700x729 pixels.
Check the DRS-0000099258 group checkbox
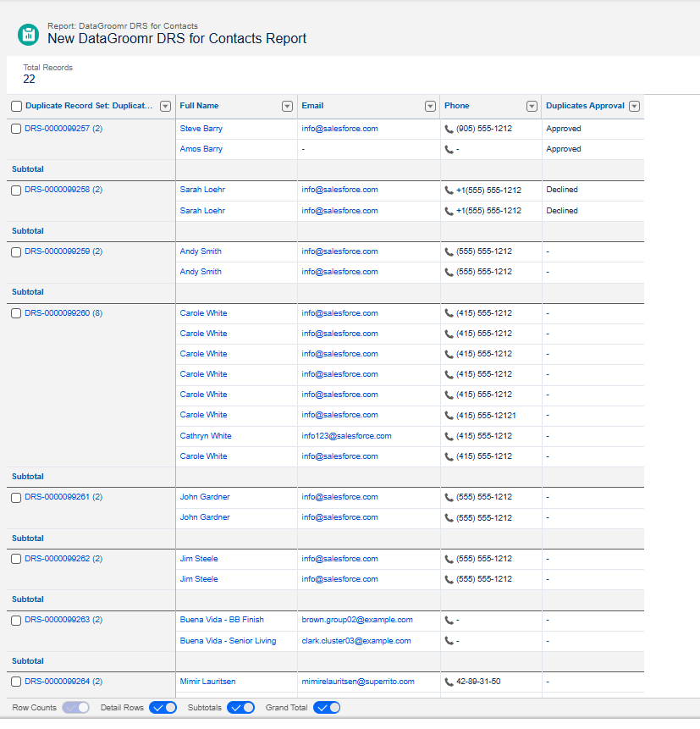point(16,191)
